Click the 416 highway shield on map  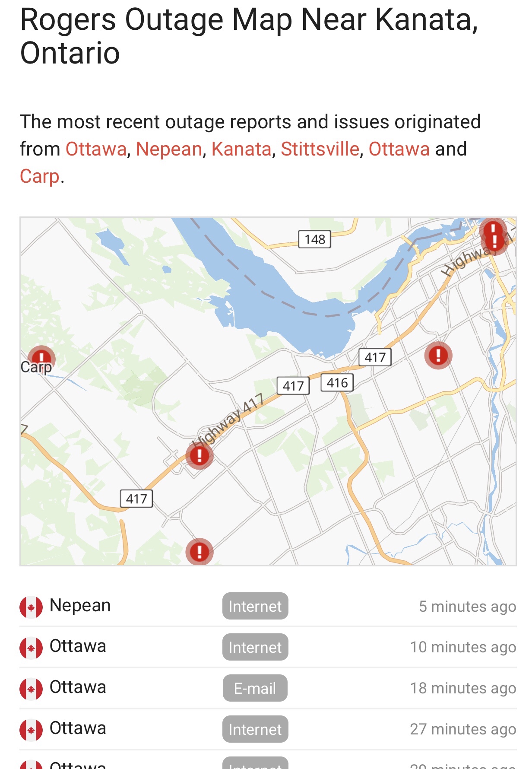[x=337, y=382]
